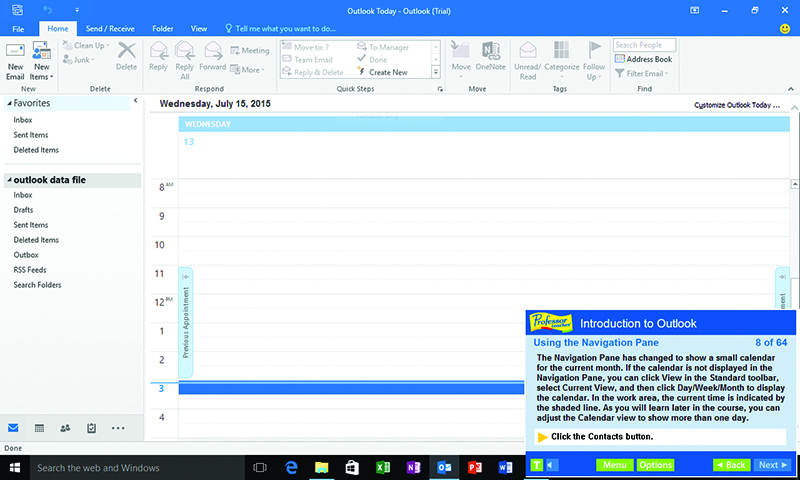Open the Drafts folder
Screen dimensions: 800x480
(x=23, y=210)
